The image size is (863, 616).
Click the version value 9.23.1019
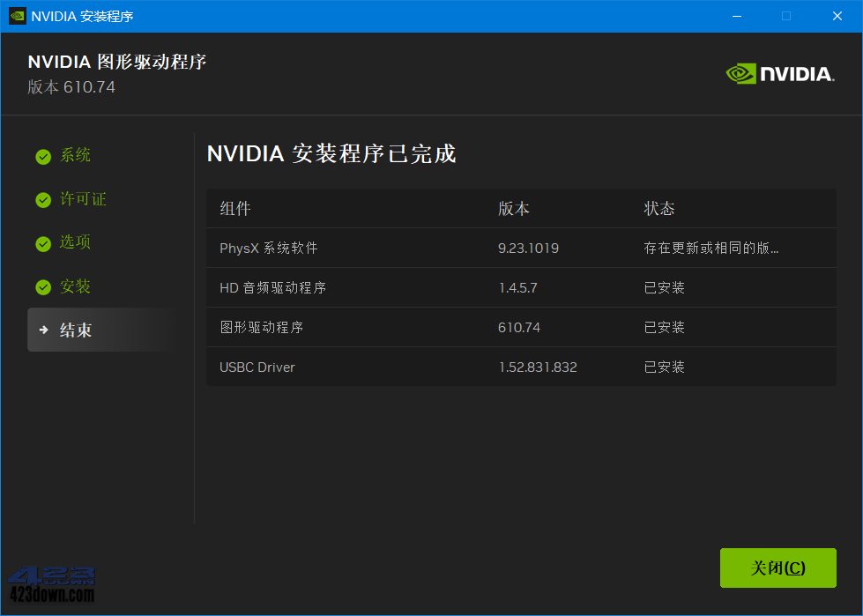coord(528,248)
